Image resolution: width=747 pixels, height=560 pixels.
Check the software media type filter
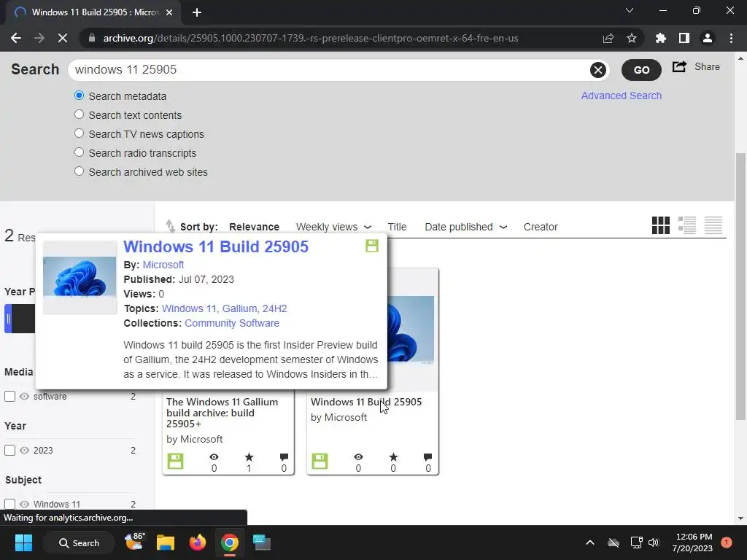pyautogui.click(x=9, y=396)
